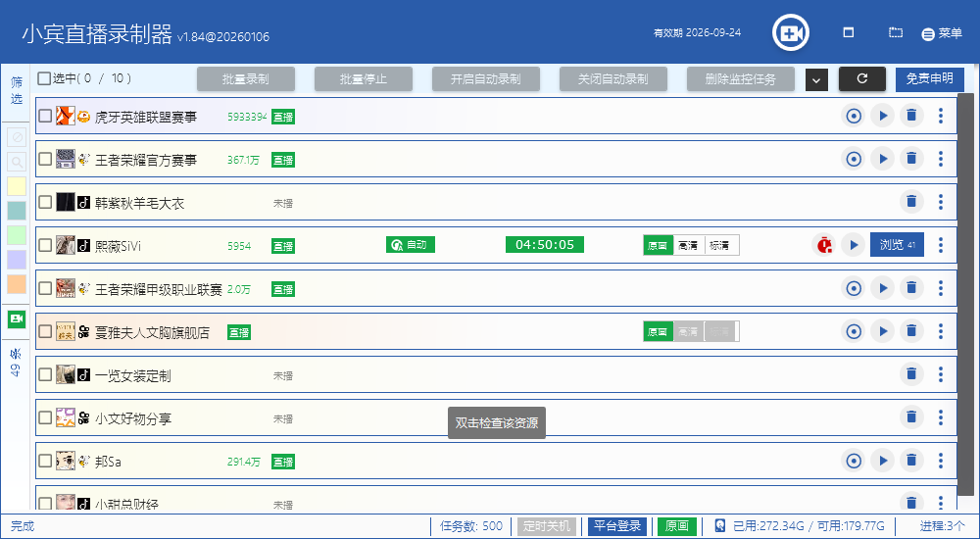Check the 虎牙英雄联盟赛事 row checkbox
This screenshot has width=980, height=539.
45,116
